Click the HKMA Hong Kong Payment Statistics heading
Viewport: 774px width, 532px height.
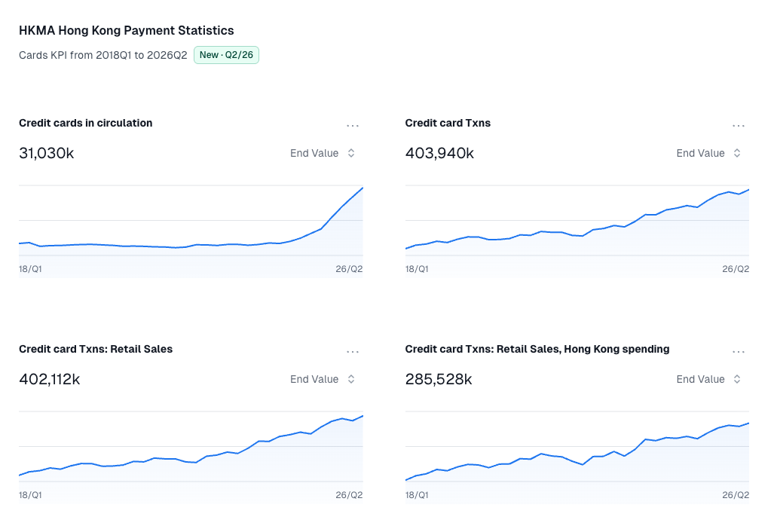(127, 31)
